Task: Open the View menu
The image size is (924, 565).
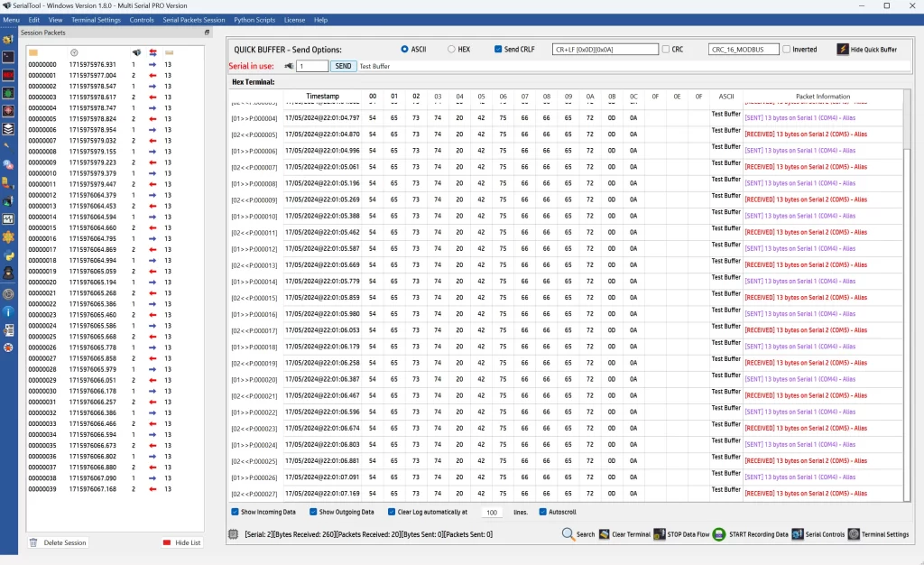Action: (x=55, y=20)
